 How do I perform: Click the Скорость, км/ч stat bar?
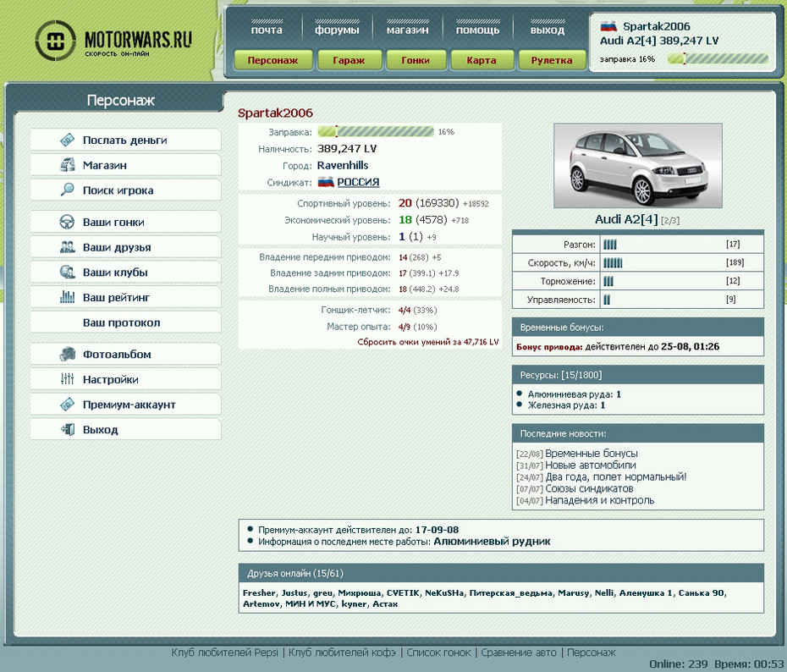coord(613,263)
